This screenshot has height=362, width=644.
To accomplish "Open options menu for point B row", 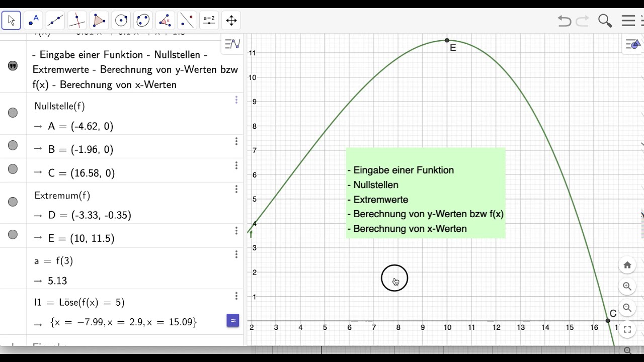I will (x=236, y=142).
